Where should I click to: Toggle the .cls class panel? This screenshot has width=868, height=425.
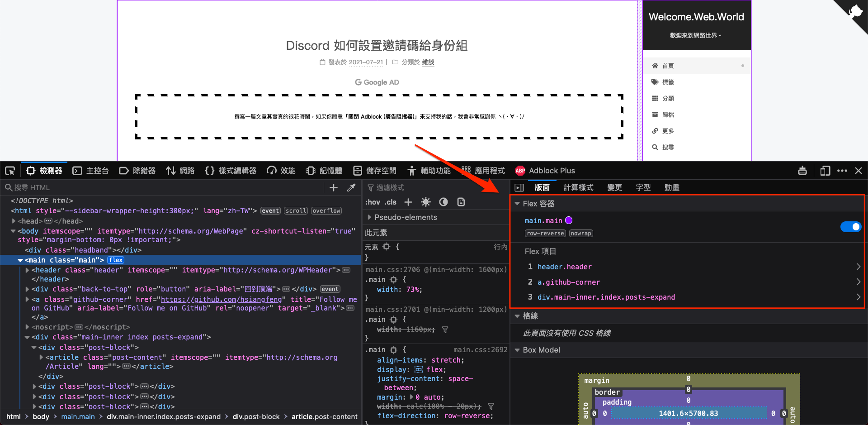coord(391,202)
